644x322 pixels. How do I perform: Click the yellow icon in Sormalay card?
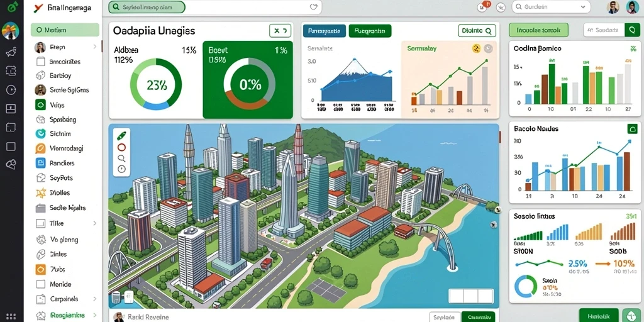point(477,48)
